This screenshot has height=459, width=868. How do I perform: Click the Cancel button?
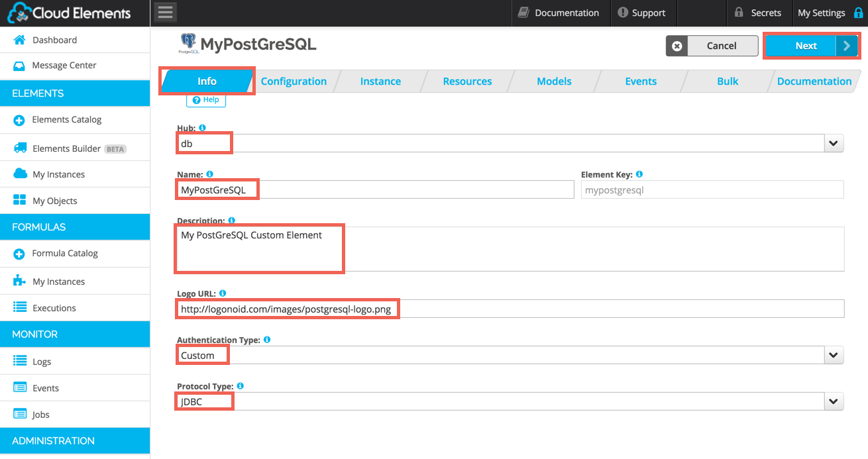tap(712, 46)
